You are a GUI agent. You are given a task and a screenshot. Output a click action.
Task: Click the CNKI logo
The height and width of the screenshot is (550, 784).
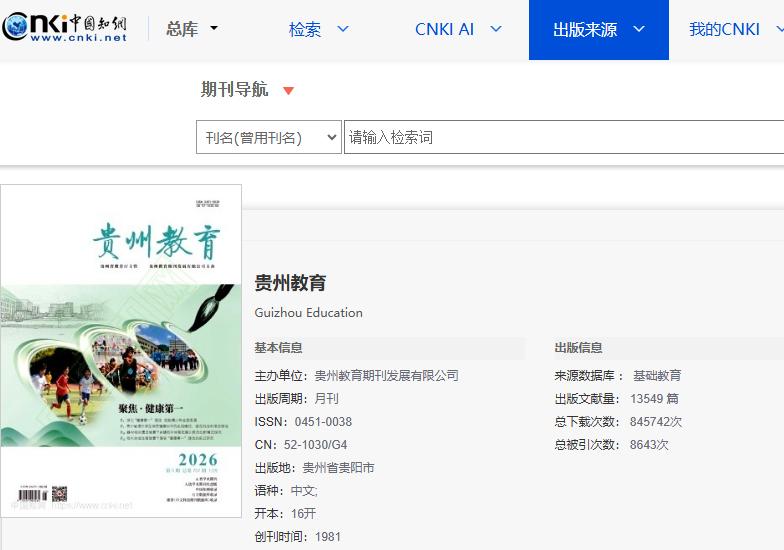coord(64,28)
